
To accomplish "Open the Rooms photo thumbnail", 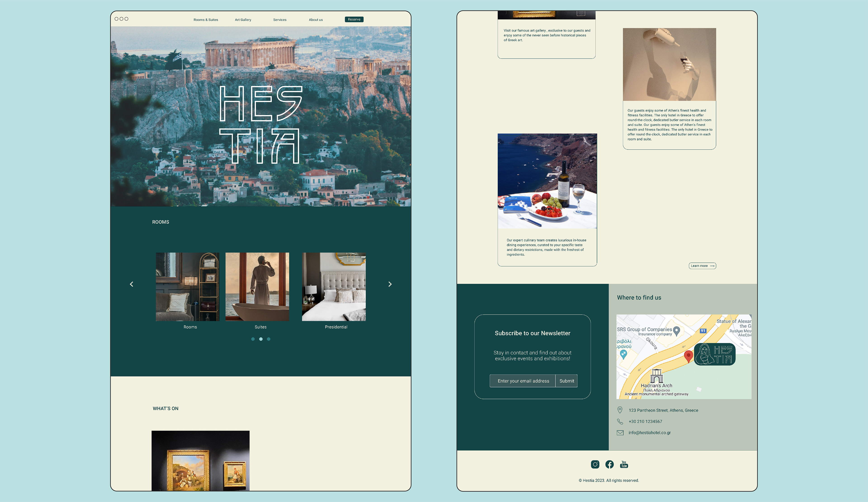I will click(187, 287).
